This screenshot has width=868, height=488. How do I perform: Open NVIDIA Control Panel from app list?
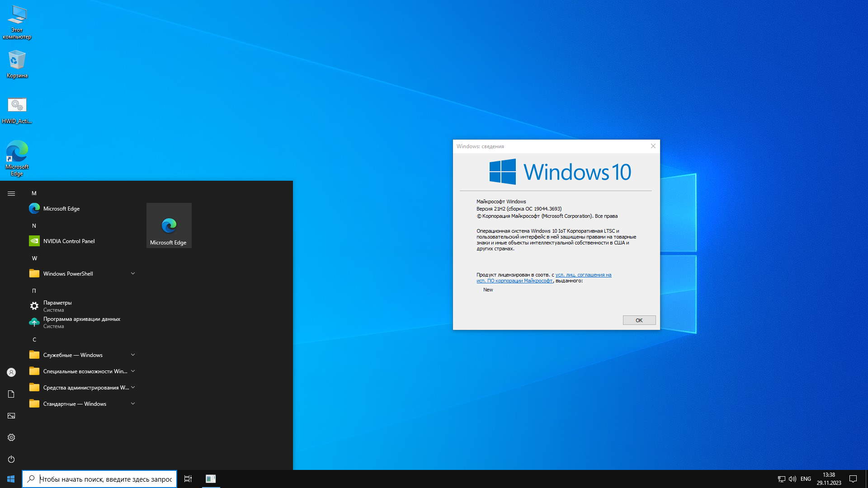pyautogui.click(x=69, y=241)
